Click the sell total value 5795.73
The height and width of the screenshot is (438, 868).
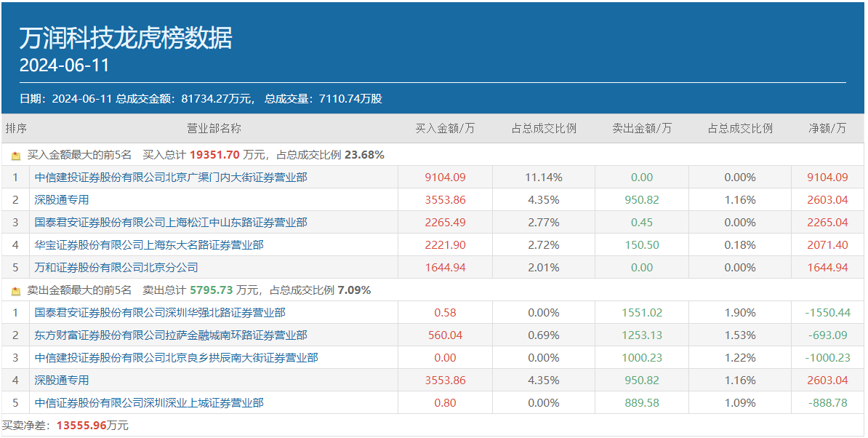pyautogui.click(x=212, y=290)
